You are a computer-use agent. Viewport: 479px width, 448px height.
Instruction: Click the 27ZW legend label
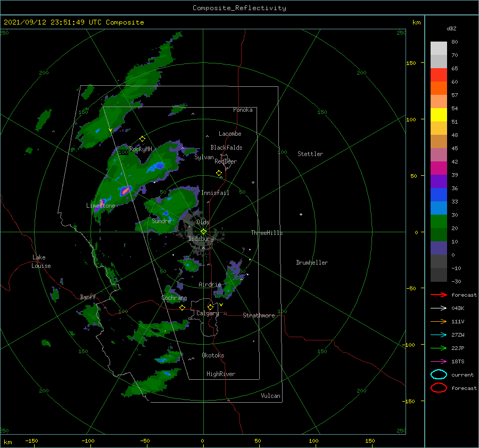(x=458, y=335)
